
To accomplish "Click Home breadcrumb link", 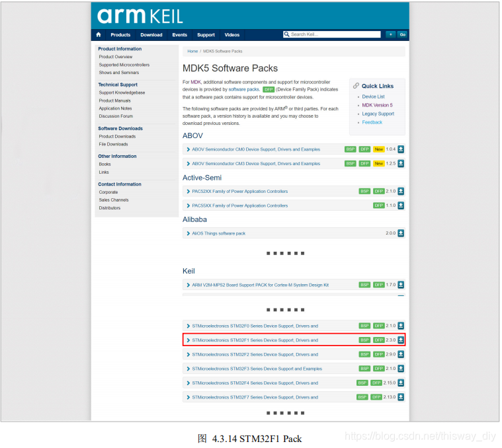I will (192, 51).
